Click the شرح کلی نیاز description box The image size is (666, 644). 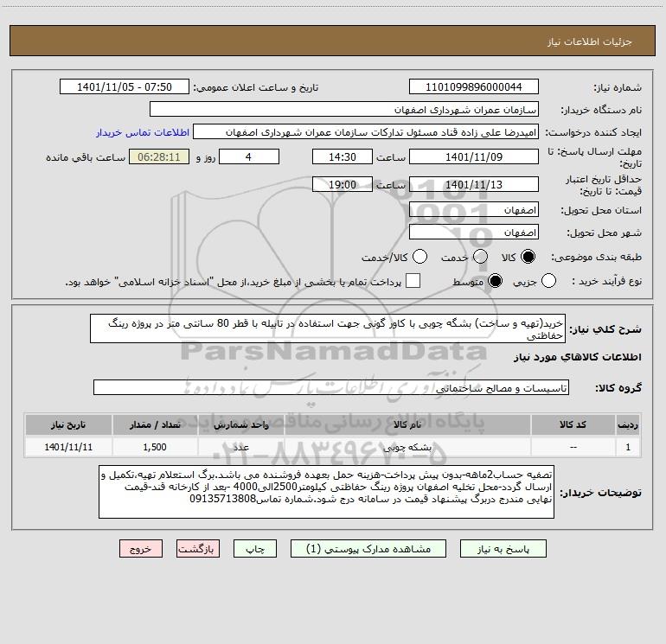click(x=328, y=328)
